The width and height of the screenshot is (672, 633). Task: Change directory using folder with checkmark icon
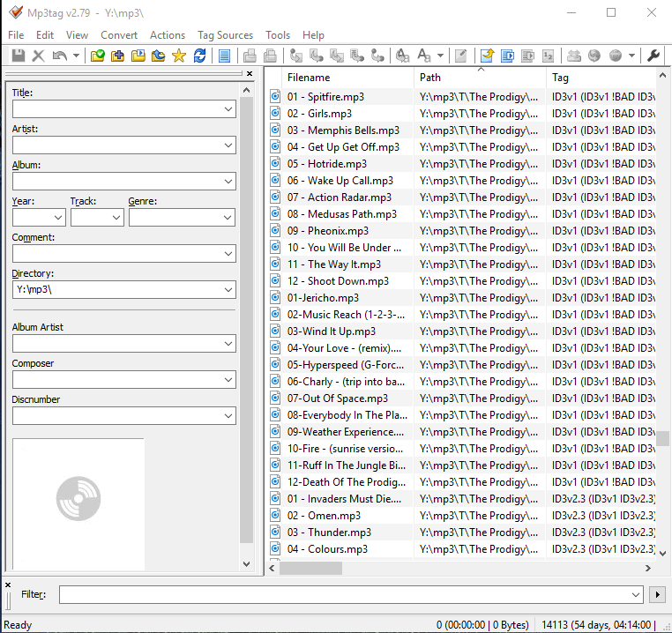97,56
